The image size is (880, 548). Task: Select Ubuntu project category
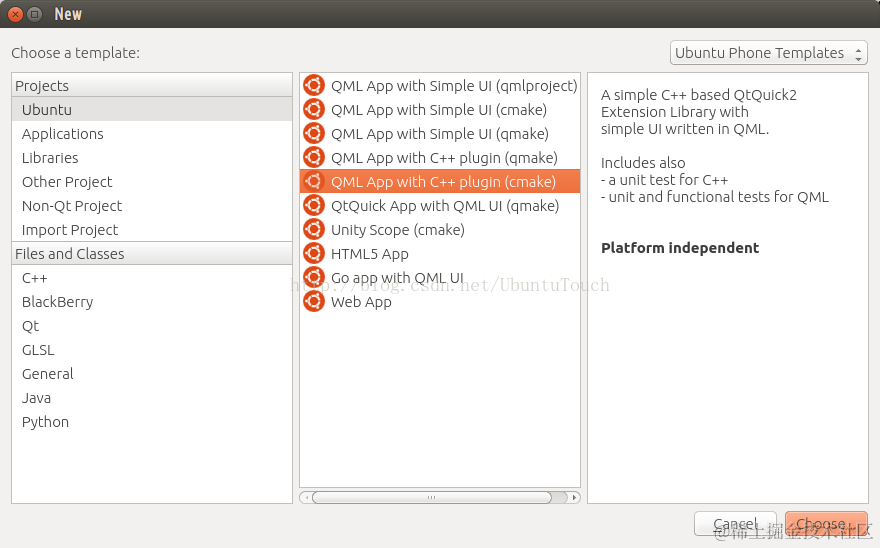coord(152,109)
